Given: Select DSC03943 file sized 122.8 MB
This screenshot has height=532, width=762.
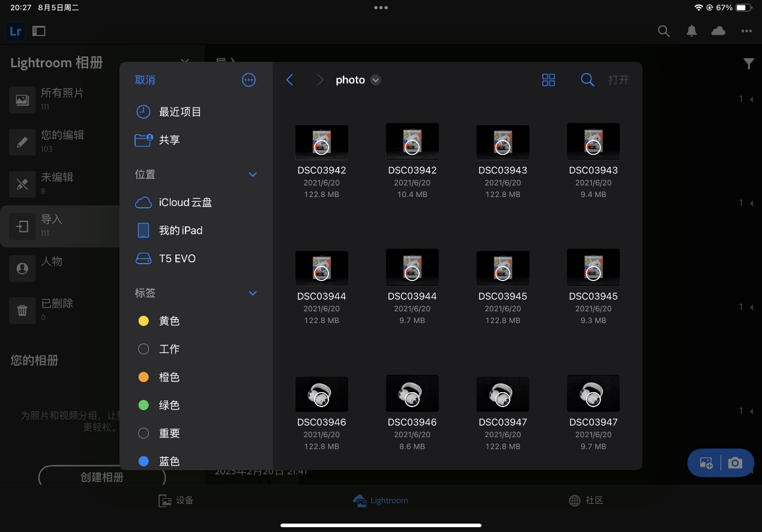Looking at the screenshot, I should coord(503,161).
